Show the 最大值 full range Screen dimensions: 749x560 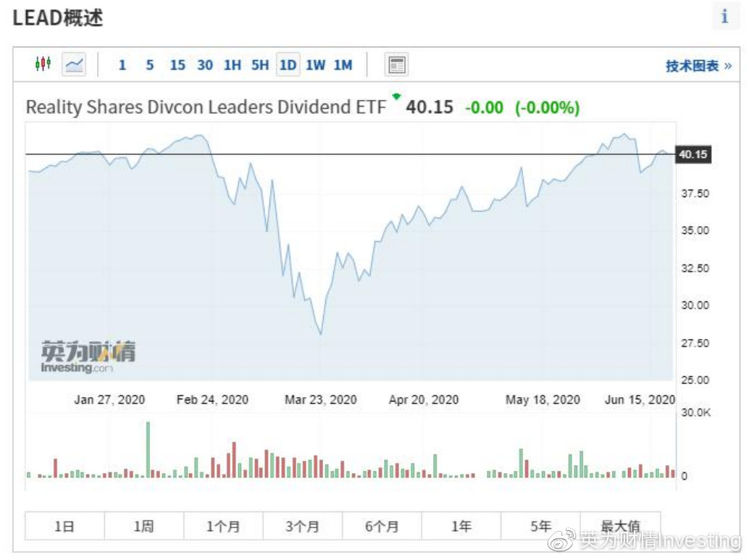coord(620,527)
